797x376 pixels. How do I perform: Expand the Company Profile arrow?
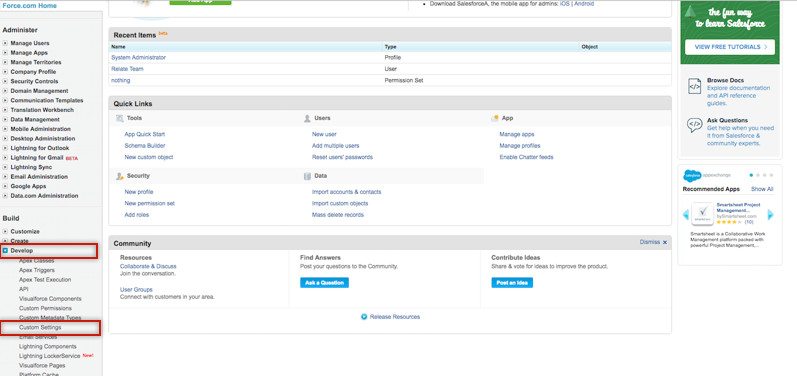click(x=5, y=72)
